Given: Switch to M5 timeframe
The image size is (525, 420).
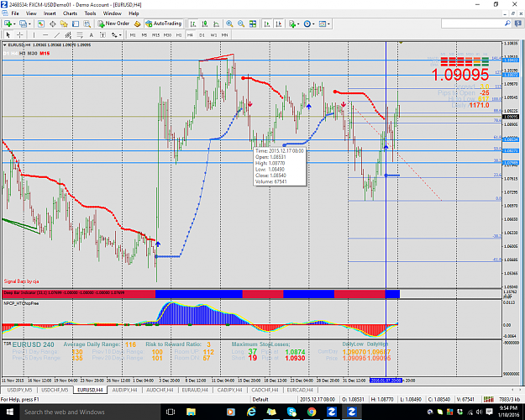Looking at the screenshot, I should [x=144, y=34].
